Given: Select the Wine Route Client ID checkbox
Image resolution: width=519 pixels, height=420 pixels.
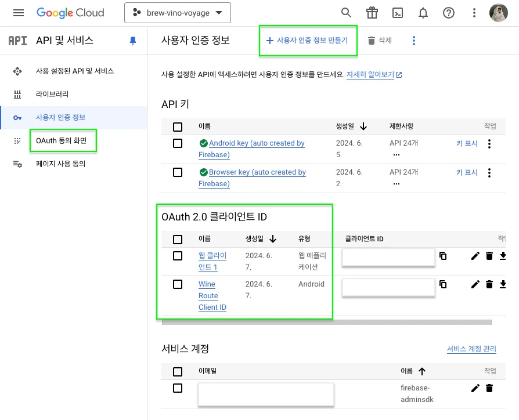Looking at the screenshot, I should (x=178, y=284).
